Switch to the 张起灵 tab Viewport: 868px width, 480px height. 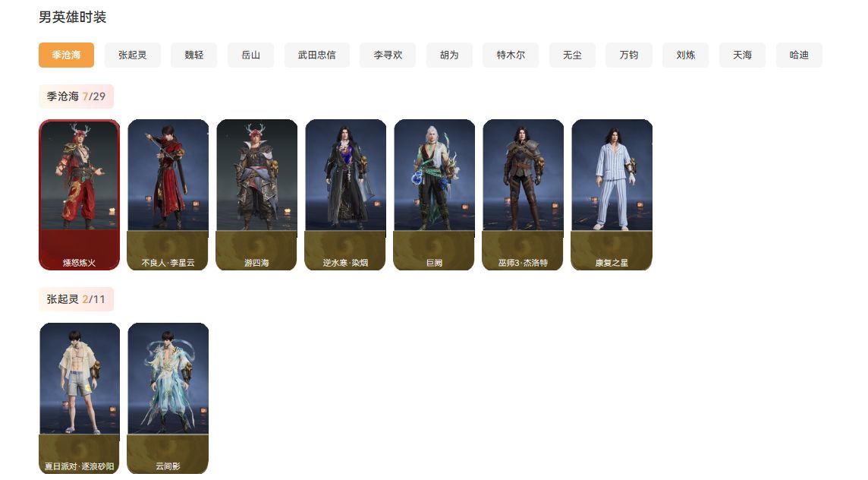click(x=133, y=55)
